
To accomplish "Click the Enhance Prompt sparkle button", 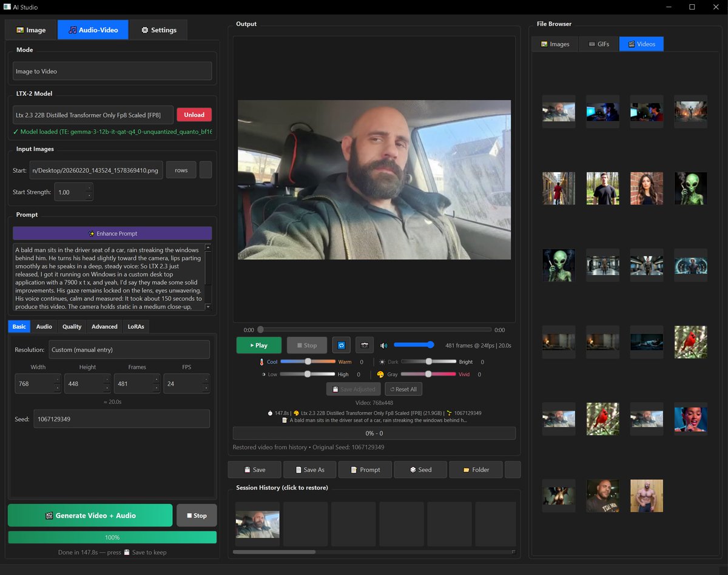I will click(x=112, y=234).
